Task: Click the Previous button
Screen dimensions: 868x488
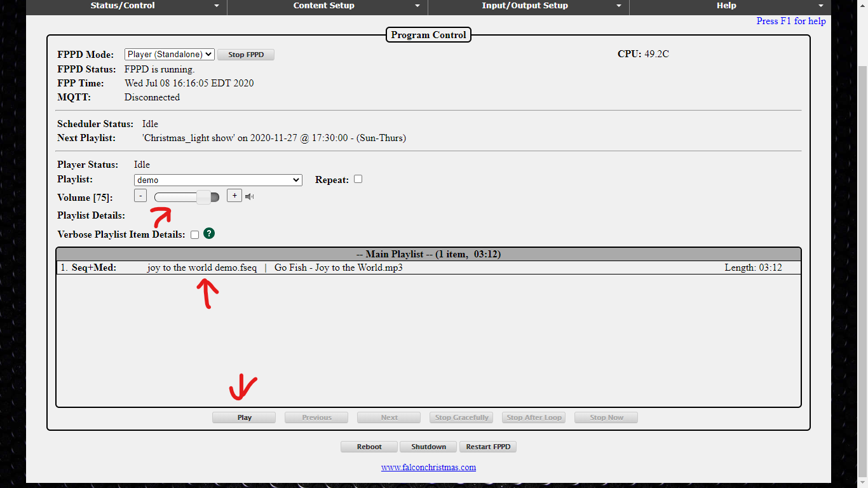Action: 316,417
